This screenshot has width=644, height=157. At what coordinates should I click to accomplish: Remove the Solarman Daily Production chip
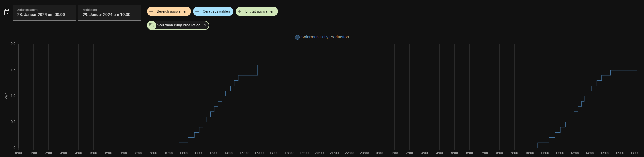click(205, 25)
